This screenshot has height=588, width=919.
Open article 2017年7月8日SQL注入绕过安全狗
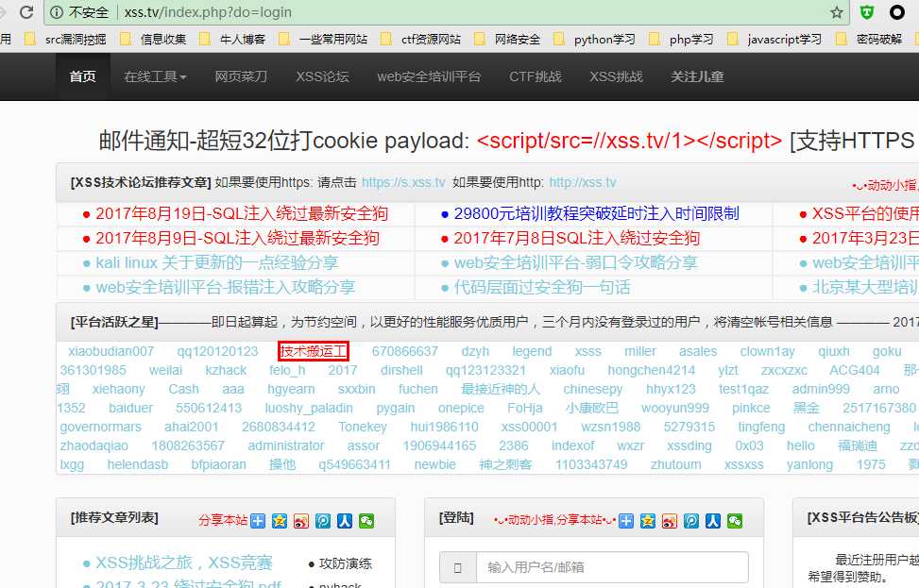click(577, 239)
